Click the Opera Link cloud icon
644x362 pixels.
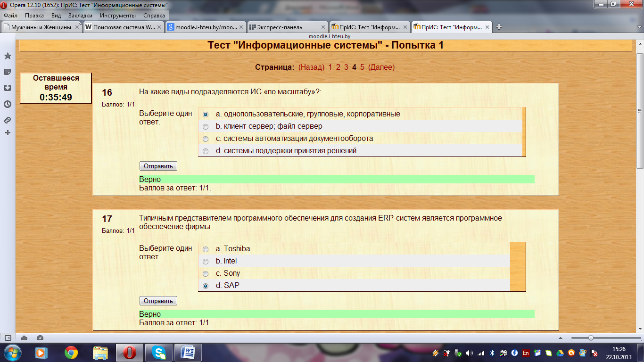click(24, 338)
